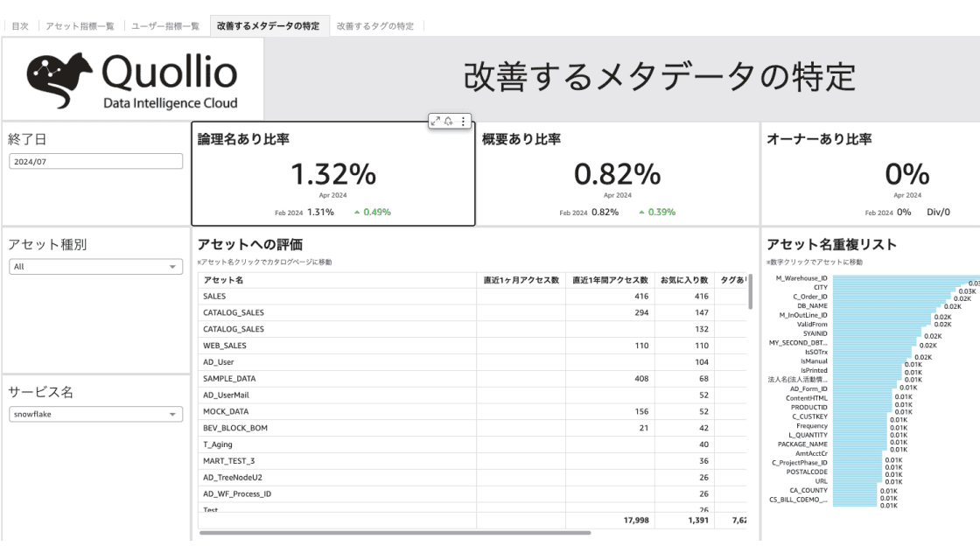Maximize the 論理名あり比率 visual

click(436, 121)
